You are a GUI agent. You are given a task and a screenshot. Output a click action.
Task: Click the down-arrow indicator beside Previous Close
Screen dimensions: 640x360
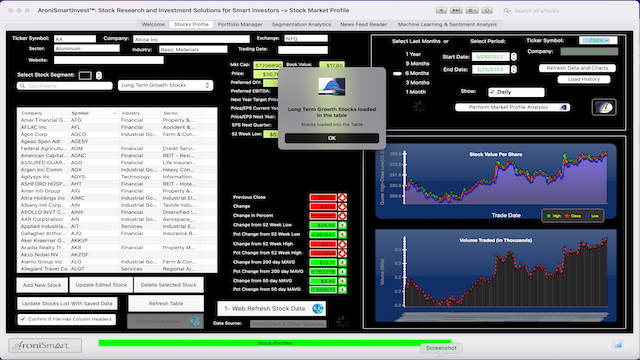pos(342,198)
